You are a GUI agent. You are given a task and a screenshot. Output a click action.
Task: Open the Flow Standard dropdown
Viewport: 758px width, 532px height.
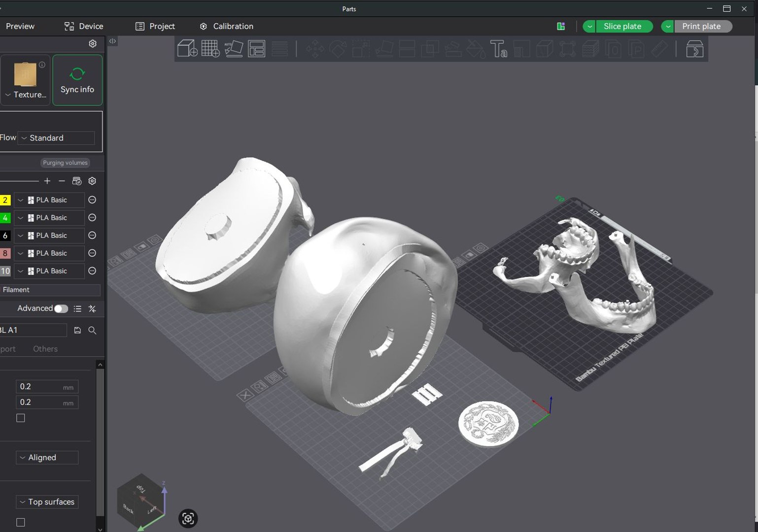(x=56, y=138)
